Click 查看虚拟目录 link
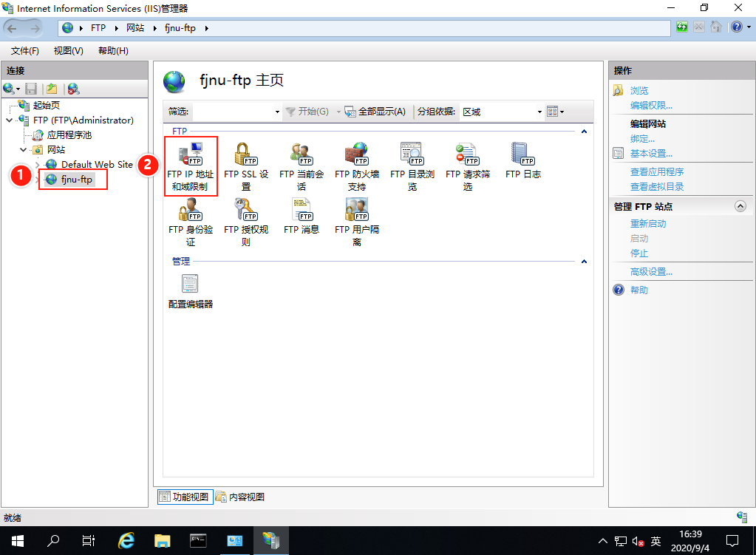Image resolution: width=756 pixels, height=555 pixels. (x=657, y=187)
